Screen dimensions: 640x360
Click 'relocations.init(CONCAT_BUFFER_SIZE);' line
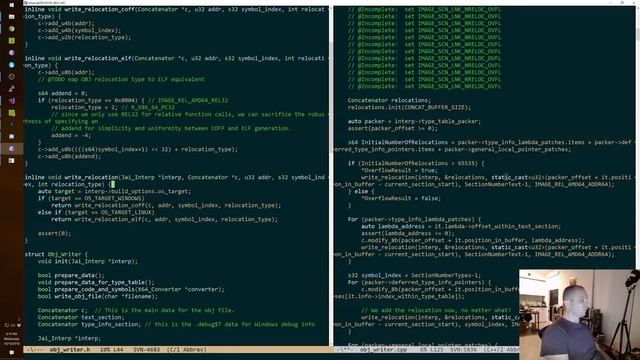point(409,107)
